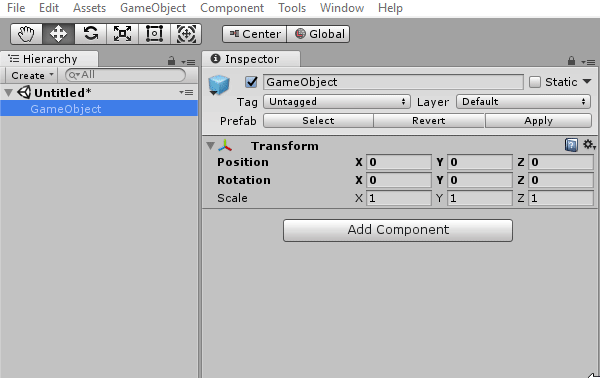Open the Window menu

click(342, 8)
